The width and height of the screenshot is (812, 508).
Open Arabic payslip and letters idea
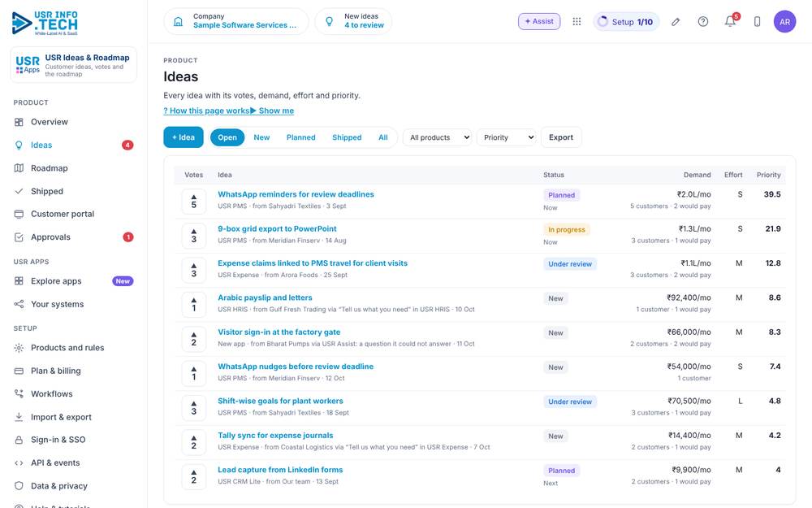pyautogui.click(x=266, y=297)
